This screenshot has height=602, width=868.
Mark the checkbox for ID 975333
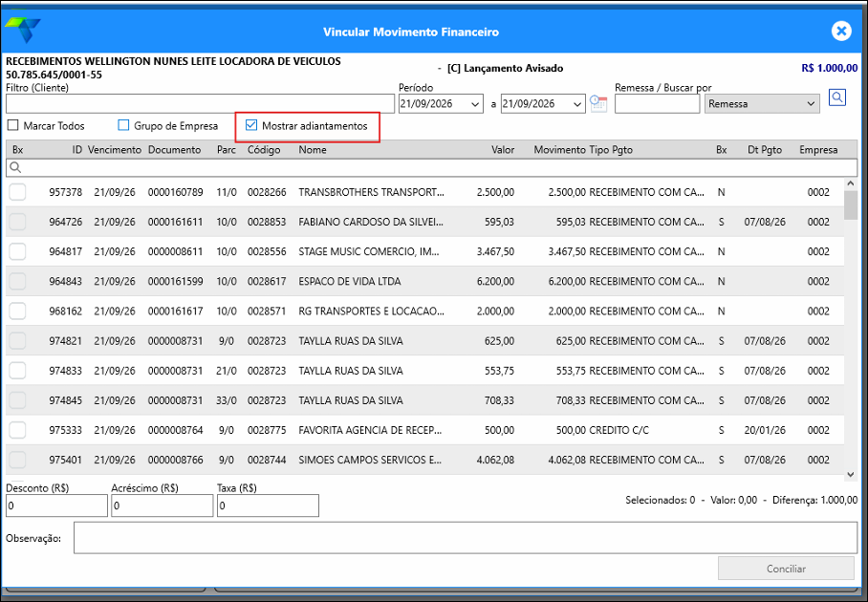pos(18,430)
